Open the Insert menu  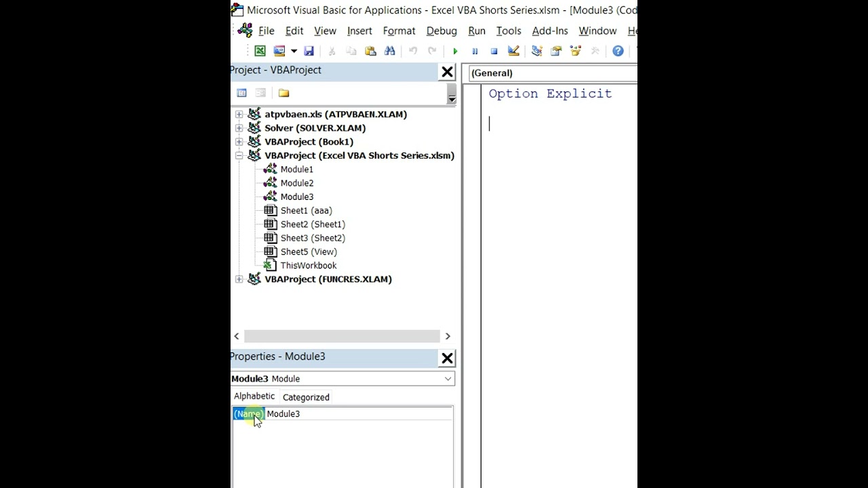point(359,30)
